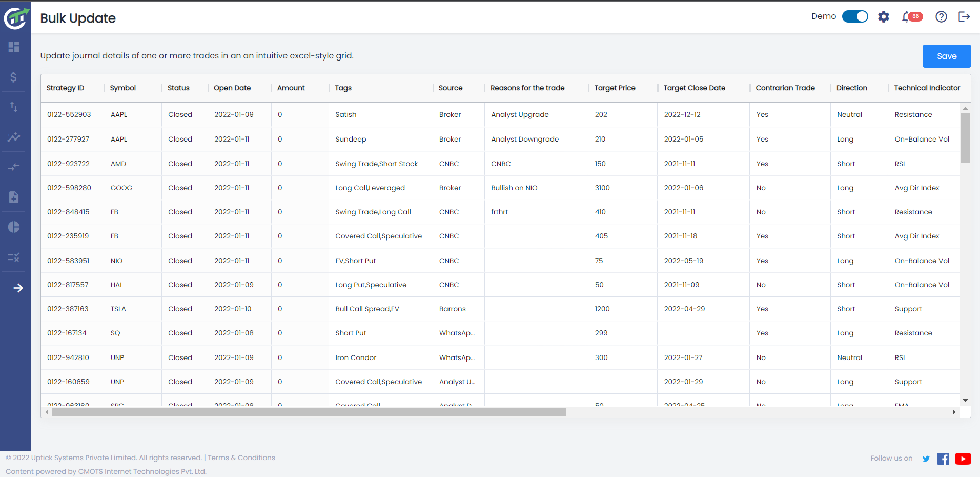Open the up-down arrows sidebar icon
Viewport: 980px width, 477px height.
point(14,107)
